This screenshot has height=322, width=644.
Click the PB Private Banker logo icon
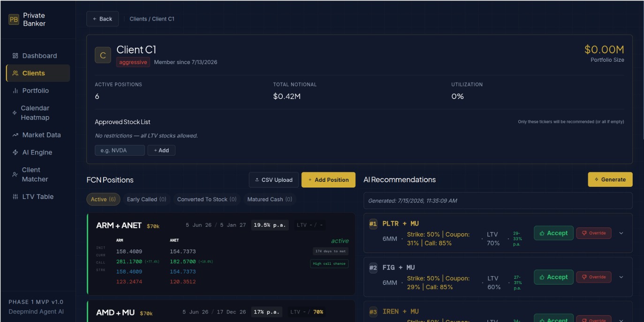point(14,19)
